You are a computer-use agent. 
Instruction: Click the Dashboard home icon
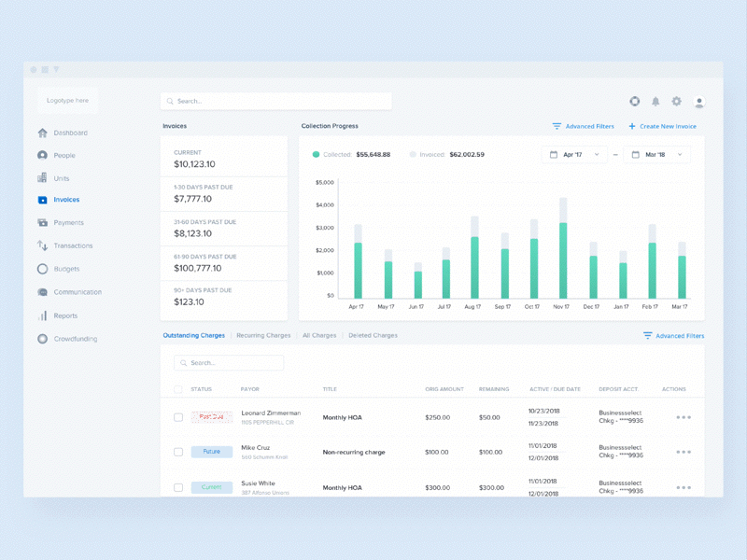click(42, 133)
